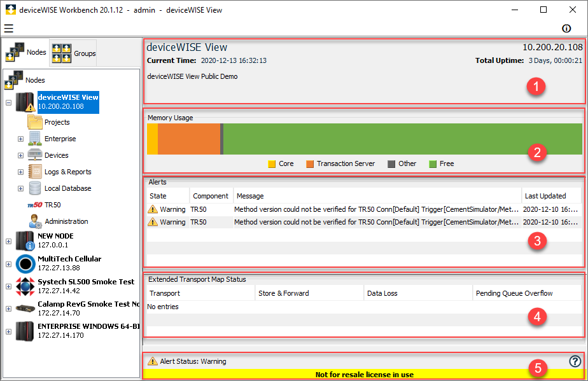The height and width of the screenshot is (381, 588).
Task: Click the Devices hardware icon
Action: click(x=35, y=155)
